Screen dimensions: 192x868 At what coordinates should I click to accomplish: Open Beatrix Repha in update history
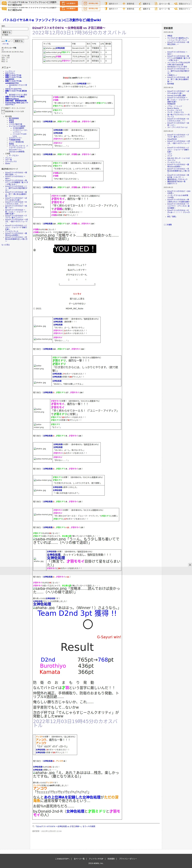point(173,108)
